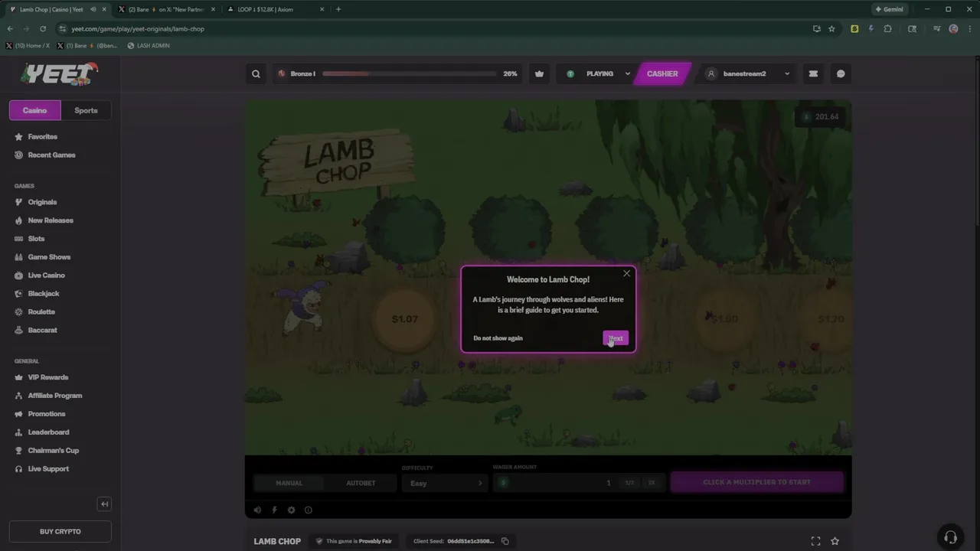Screen dimensions: 980x551
Task: Click Next in the welcome guide
Action: tap(616, 338)
